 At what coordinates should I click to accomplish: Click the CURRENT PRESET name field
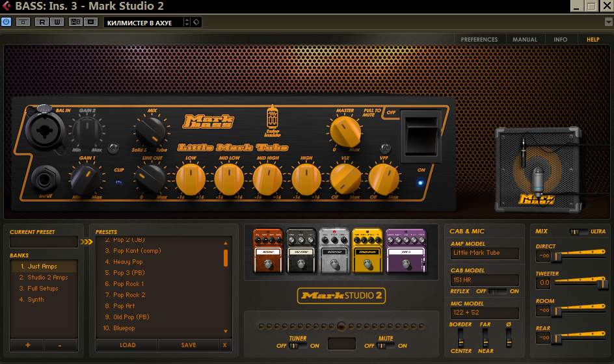click(44, 242)
